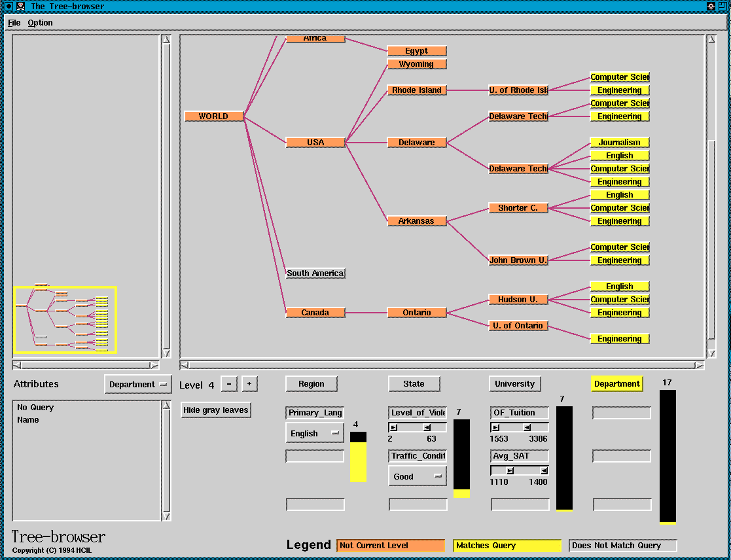This screenshot has height=560, width=731.
Task: Click the Avg_SAT range slider
Action: [x=520, y=470]
